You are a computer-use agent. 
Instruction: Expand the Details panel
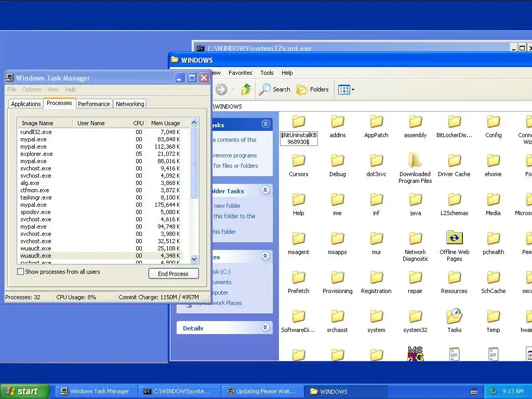(x=265, y=327)
